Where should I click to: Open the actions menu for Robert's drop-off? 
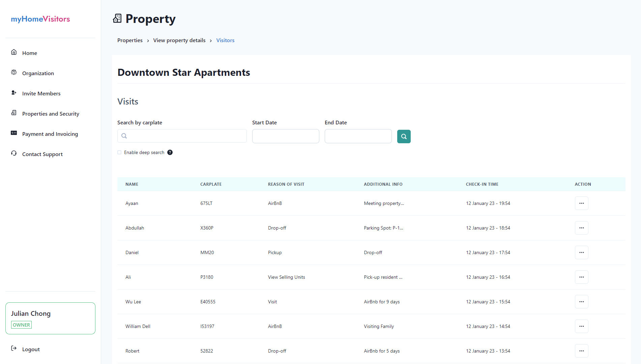(x=581, y=351)
